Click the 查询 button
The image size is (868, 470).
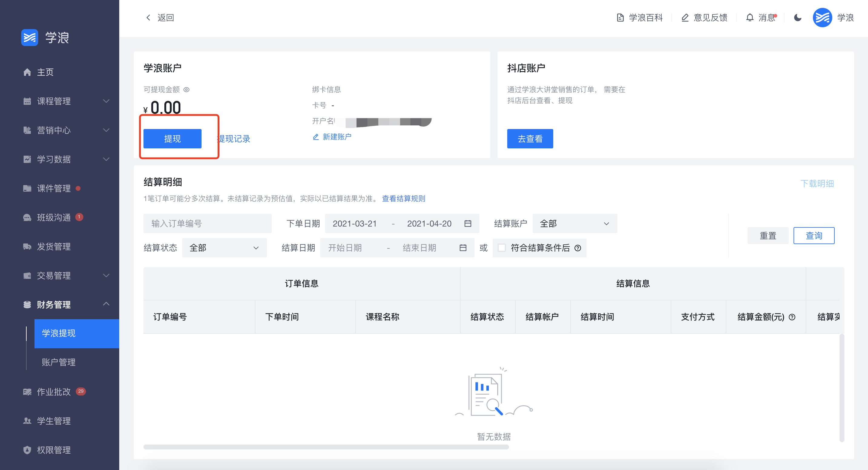coord(814,236)
